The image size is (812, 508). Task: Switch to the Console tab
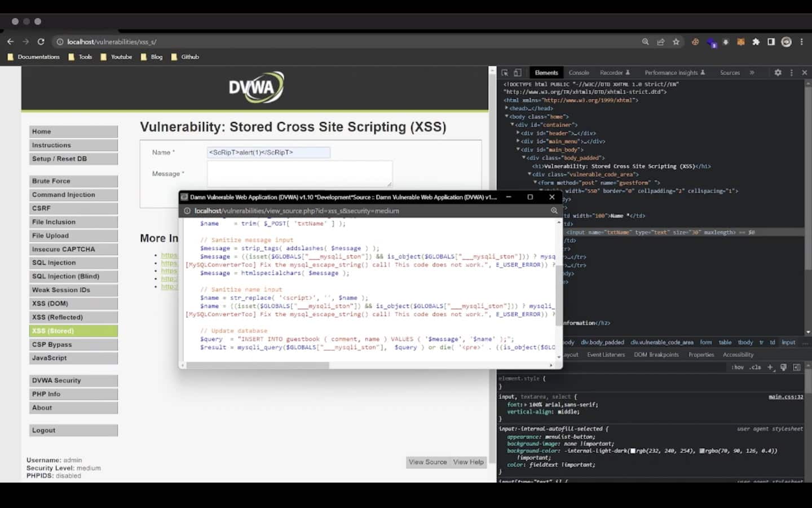coord(579,72)
